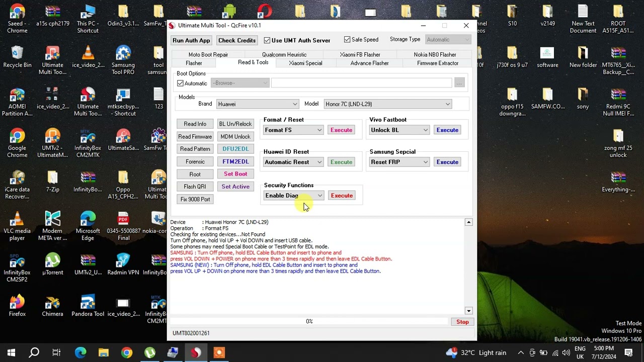Open the New Text Document desktop icon
This screenshot has width=644, height=362.
click(583, 19)
